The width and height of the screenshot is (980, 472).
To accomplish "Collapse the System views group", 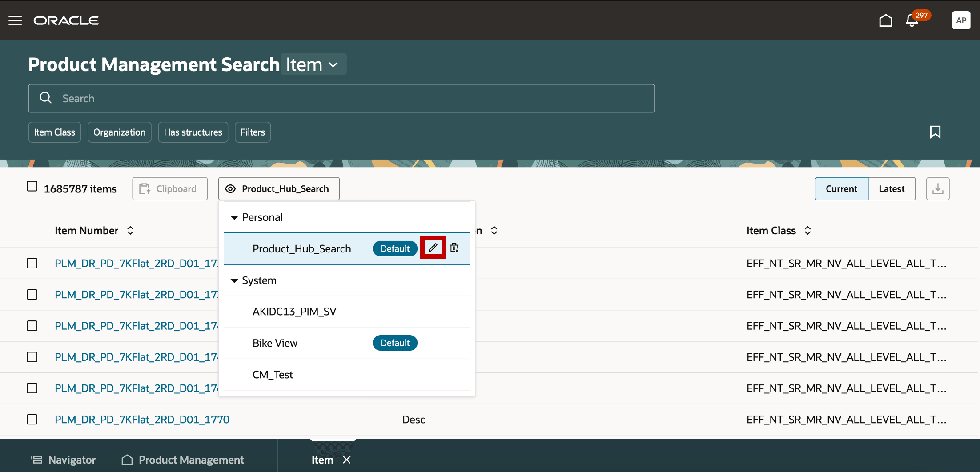I will coord(234,281).
